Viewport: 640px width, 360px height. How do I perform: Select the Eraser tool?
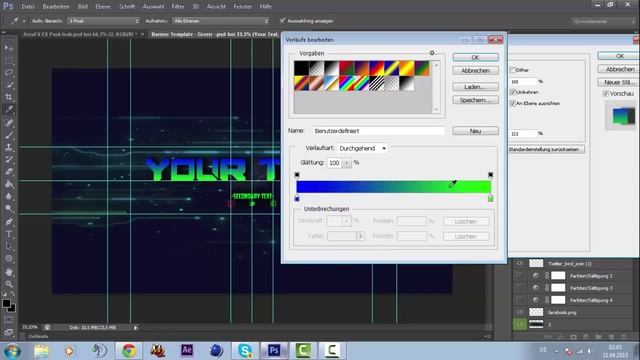click(x=9, y=171)
